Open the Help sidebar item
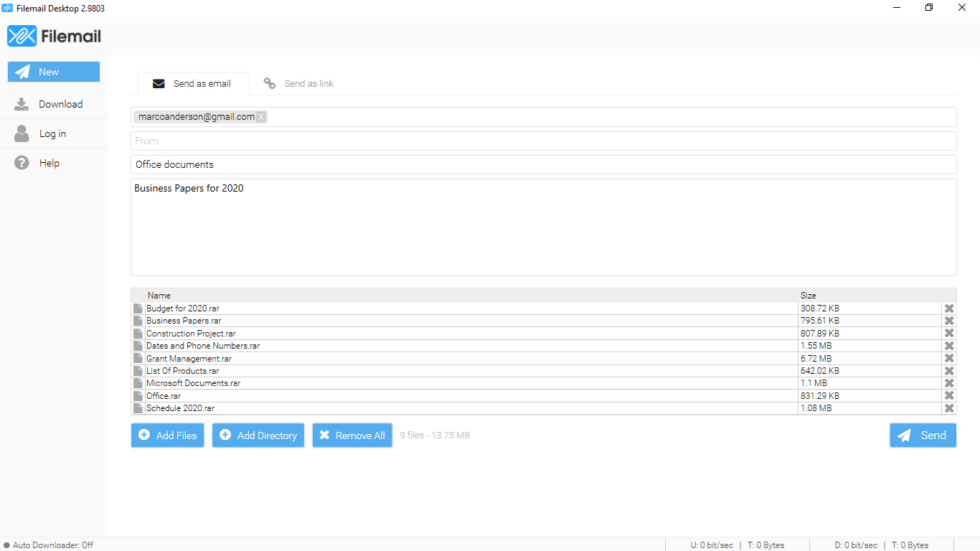 pos(54,163)
